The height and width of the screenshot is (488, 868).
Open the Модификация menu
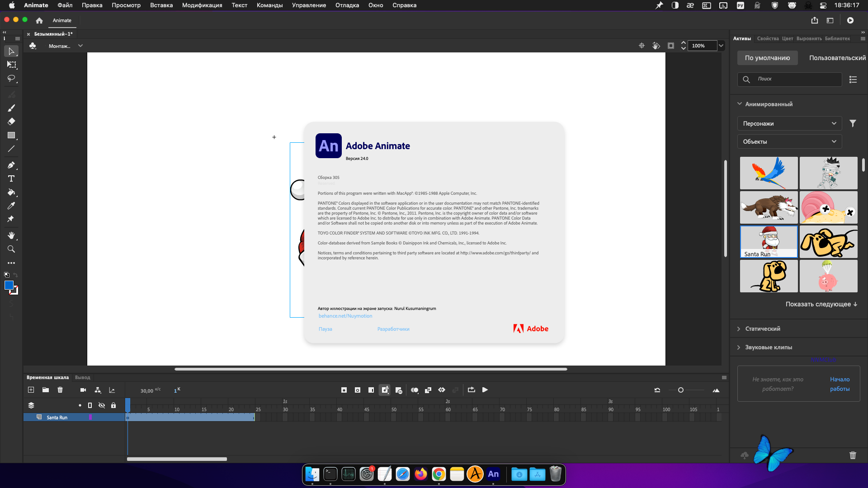point(202,5)
